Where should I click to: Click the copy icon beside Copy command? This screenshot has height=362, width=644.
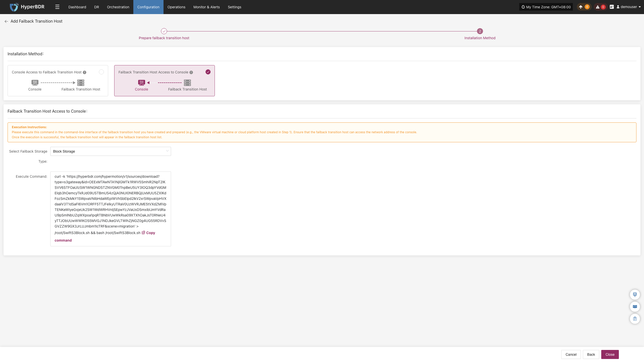143,233
